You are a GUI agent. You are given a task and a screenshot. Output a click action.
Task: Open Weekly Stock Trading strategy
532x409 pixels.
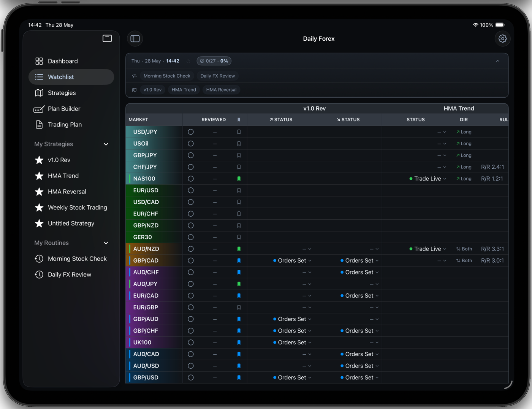71,208
